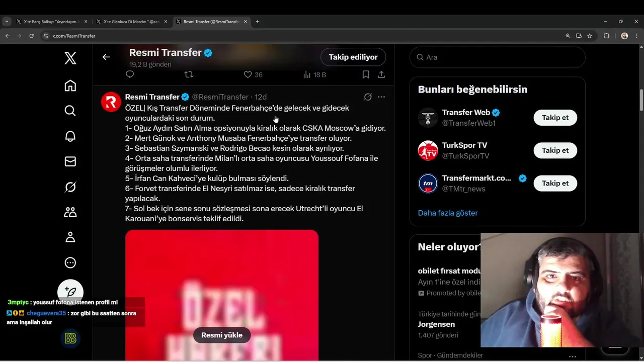Click the Takip ediliyor following button
Screen dimensions: 644x362
click(353, 57)
